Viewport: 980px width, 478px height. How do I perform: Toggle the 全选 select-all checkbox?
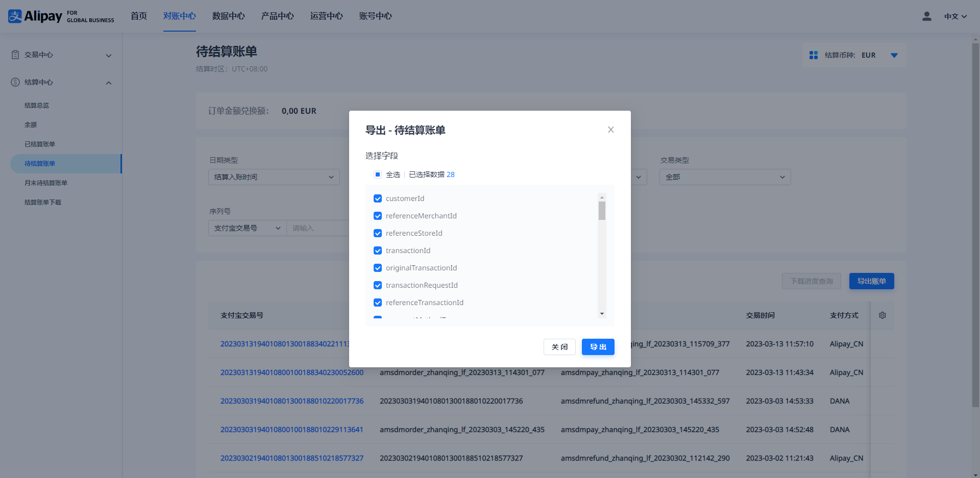[x=378, y=174]
